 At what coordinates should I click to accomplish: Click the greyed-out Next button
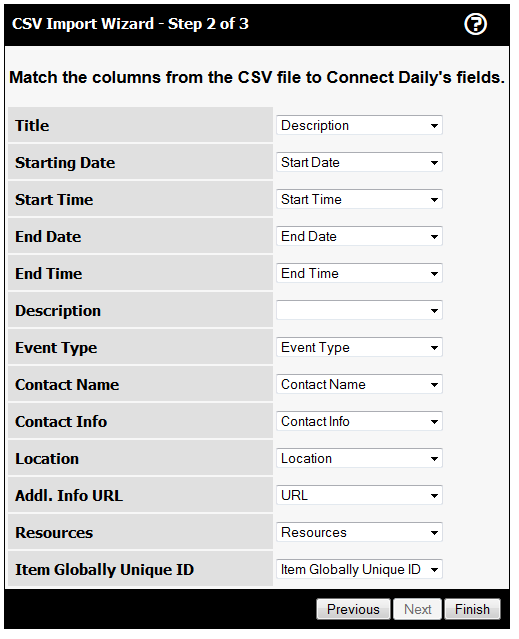click(x=417, y=609)
